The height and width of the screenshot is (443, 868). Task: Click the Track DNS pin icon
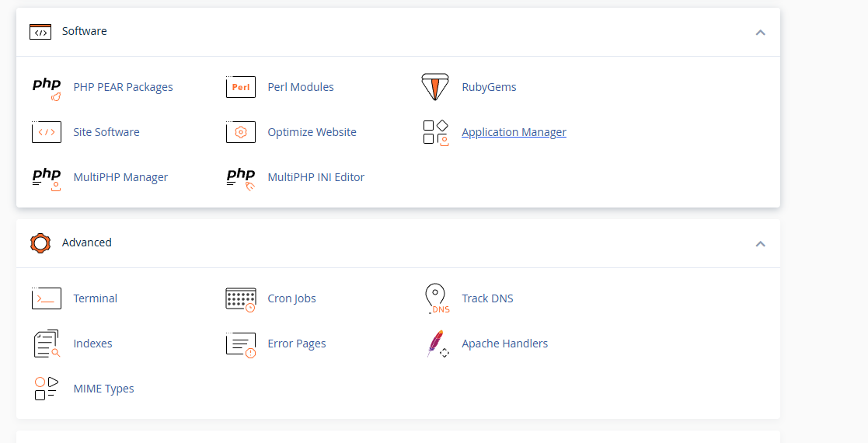(437, 298)
